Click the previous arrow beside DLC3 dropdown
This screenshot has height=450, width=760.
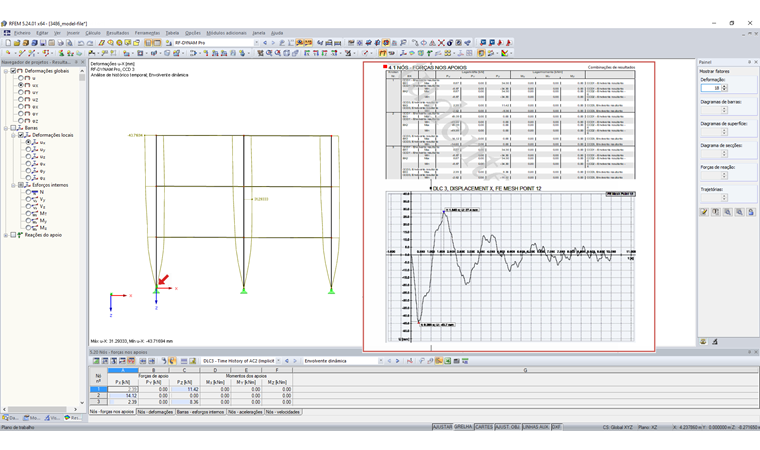pyautogui.click(x=287, y=361)
